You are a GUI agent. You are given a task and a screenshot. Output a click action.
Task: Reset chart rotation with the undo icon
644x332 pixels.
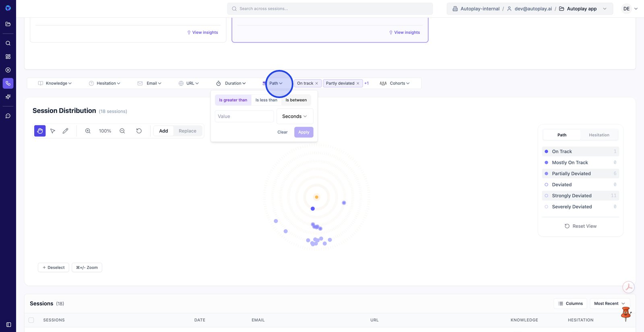point(139,131)
